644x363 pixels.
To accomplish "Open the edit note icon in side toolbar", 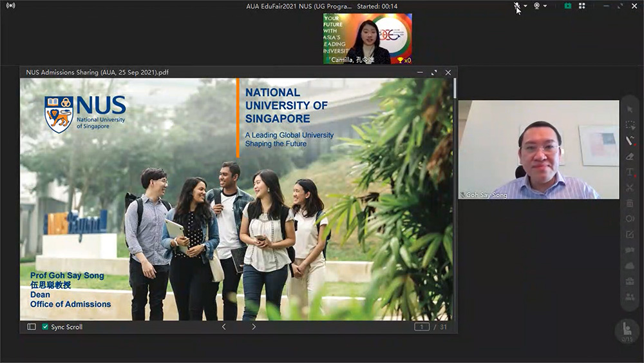I will click(x=630, y=234).
